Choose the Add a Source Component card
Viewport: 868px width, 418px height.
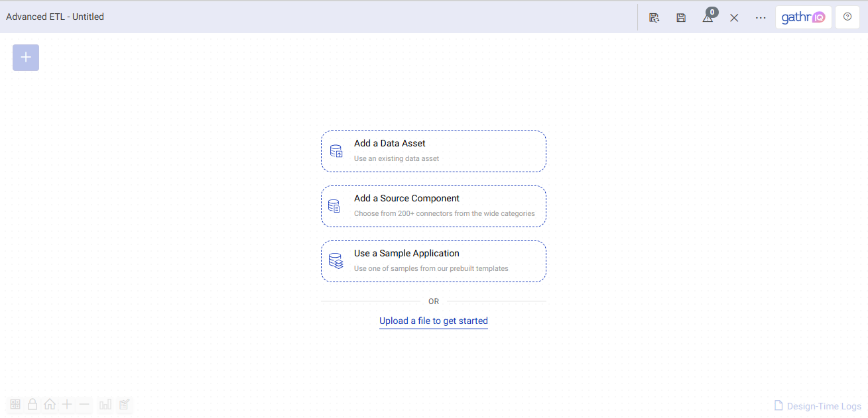click(x=433, y=206)
